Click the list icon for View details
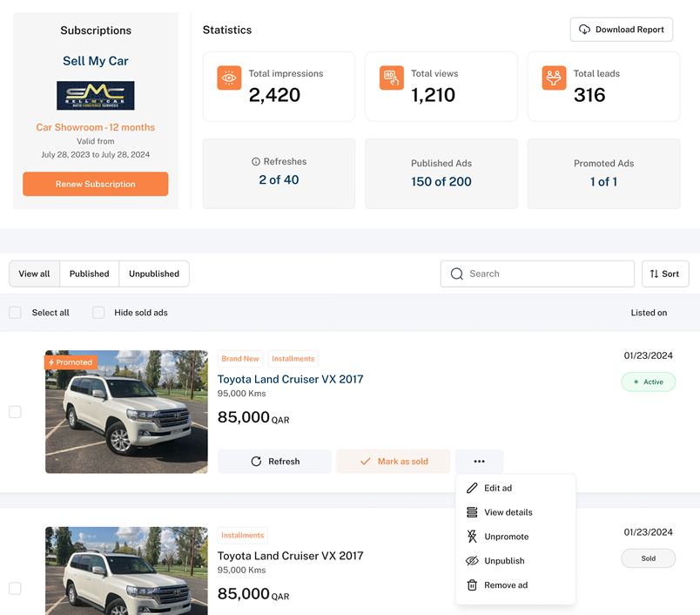700x615 pixels. 472,512
